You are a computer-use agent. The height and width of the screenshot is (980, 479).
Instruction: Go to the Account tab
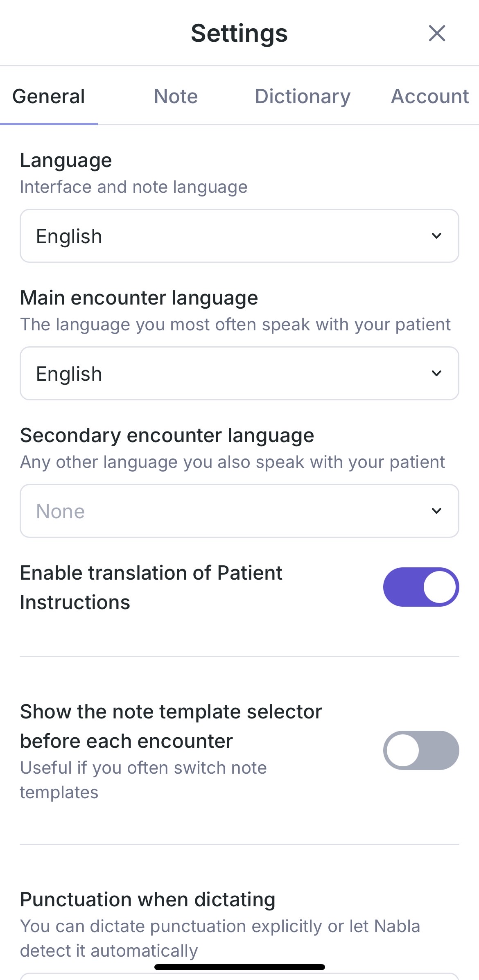pyautogui.click(x=430, y=97)
